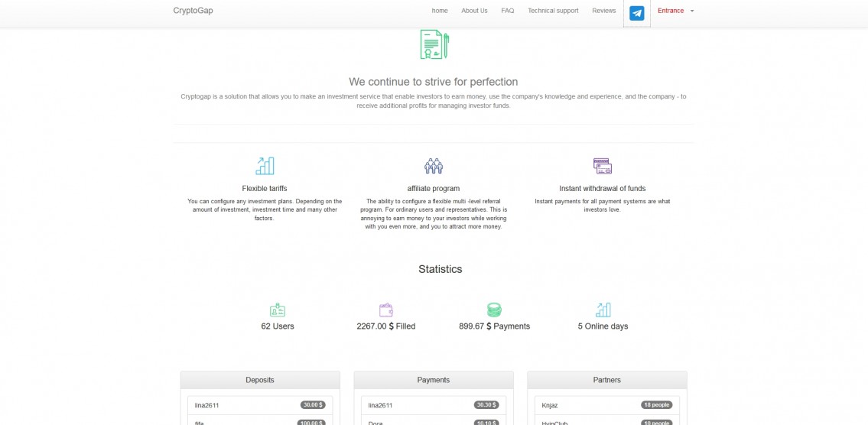Open the FAQ page

(x=508, y=11)
